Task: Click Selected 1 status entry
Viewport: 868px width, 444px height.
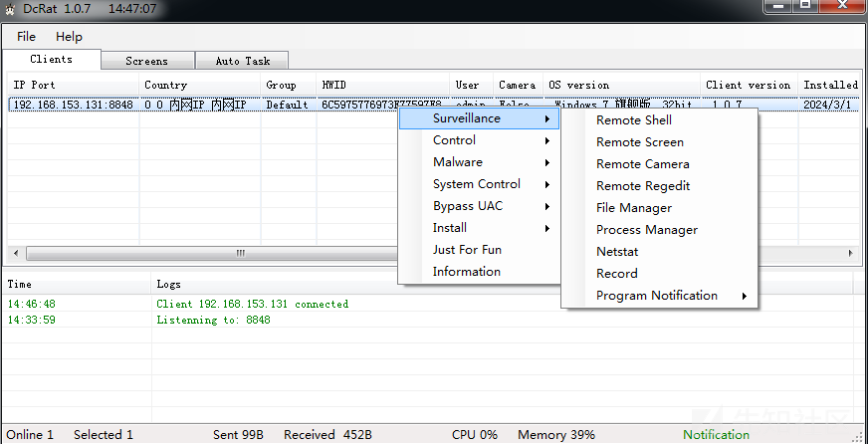Action: click(104, 435)
